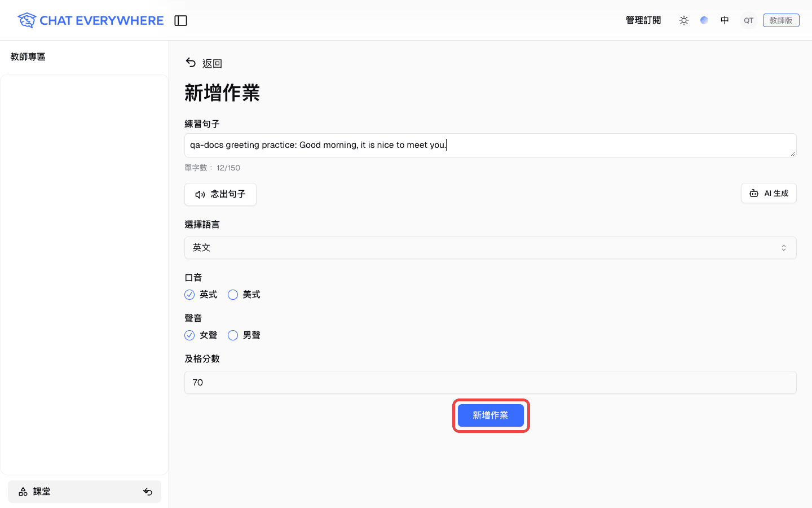Switch light mode with sun icon
The height and width of the screenshot is (508, 812).
pyautogui.click(x=684, y=20)
